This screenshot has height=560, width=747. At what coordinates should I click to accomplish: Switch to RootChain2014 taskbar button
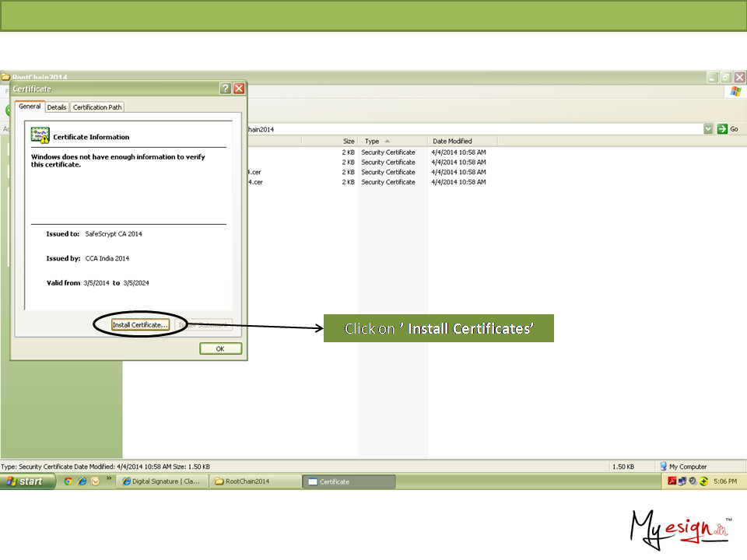(255, 481)
